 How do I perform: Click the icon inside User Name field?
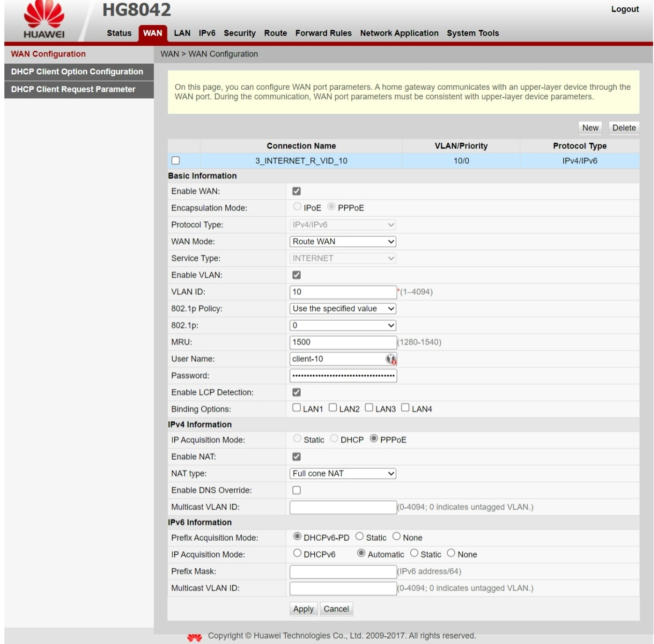[x=390, y=359]
